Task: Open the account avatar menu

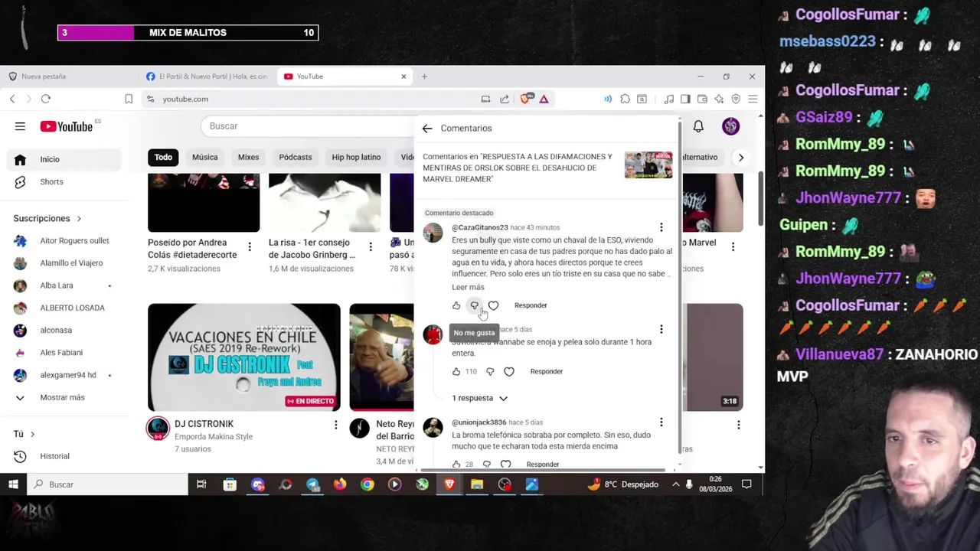Action: coord(730,126)
